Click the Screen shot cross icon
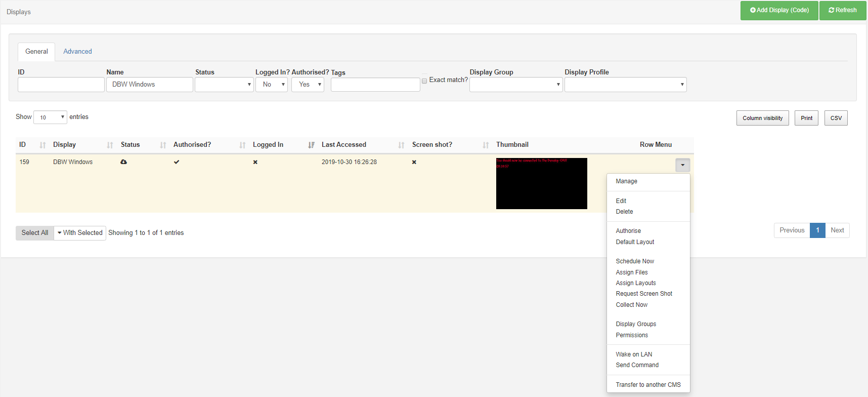 click(414, 162)
